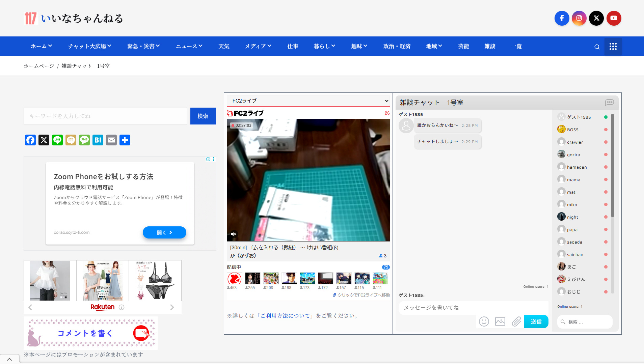Viewport: 644px width, 364px height.
Task: Open the X social icon in header
Action: click(x=596, y=18)
